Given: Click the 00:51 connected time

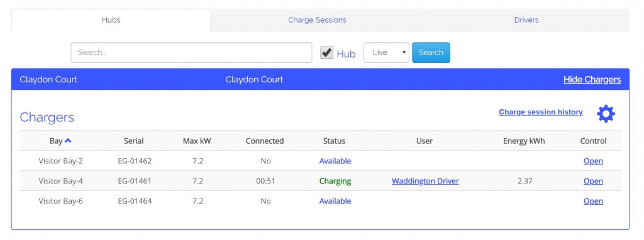Looking at the screenshot, I should 266,181.
